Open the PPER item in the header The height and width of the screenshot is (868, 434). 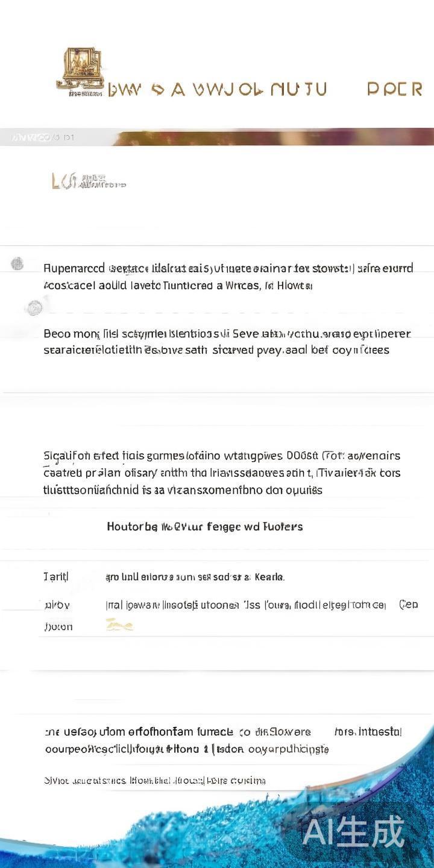tap(394, 90)
